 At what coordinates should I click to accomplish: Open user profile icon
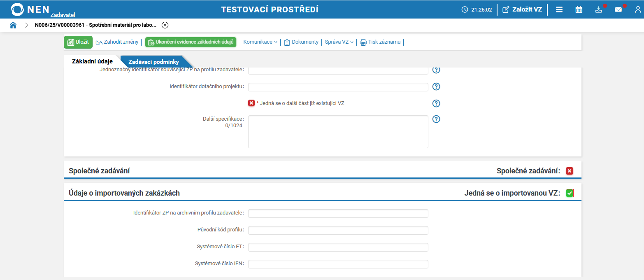pyautogui.click(x=638, y=9)
